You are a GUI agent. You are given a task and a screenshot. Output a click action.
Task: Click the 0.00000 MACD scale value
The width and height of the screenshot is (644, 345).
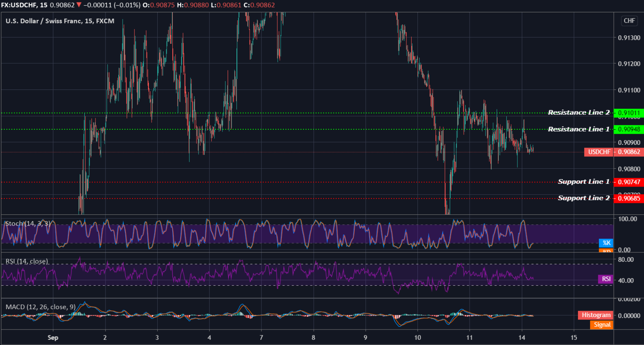pos(629,316)
